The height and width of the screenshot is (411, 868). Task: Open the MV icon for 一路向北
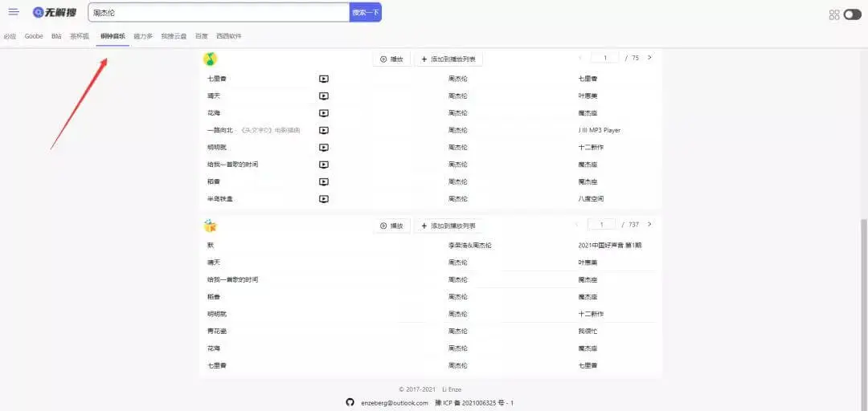coord(324,131)
